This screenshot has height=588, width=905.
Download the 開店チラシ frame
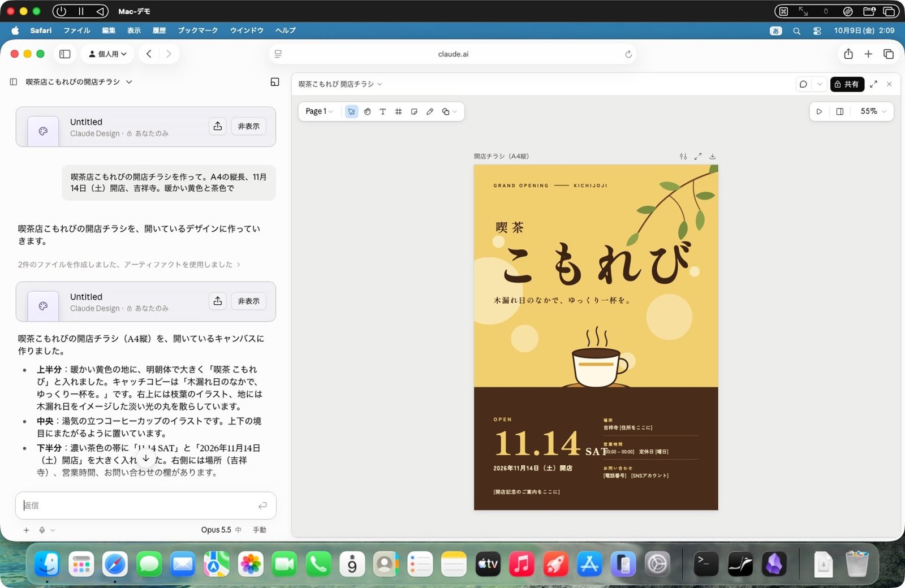[713, 157]
